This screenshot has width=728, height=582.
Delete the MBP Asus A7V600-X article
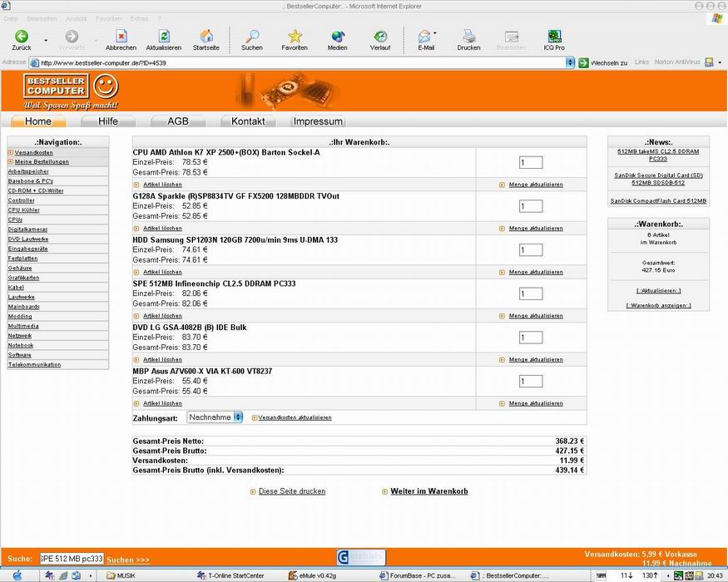pos(162,403)
